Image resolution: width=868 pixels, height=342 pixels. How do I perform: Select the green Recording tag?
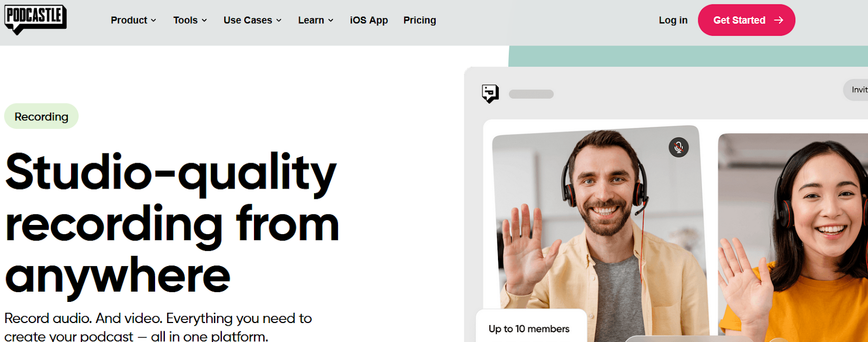(x=41, y=116)
